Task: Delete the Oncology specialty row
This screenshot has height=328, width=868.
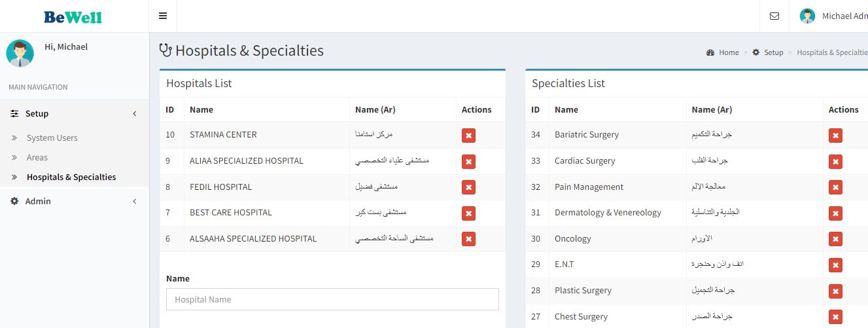Action: click(835, 239)
